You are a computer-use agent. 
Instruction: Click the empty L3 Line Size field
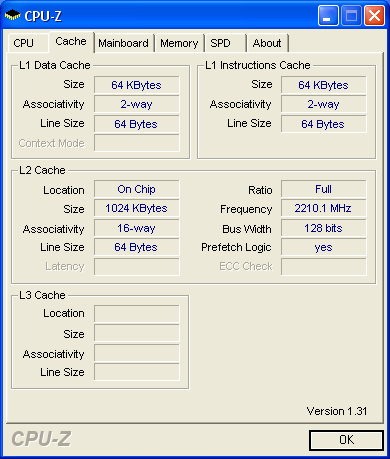(137, 372)
